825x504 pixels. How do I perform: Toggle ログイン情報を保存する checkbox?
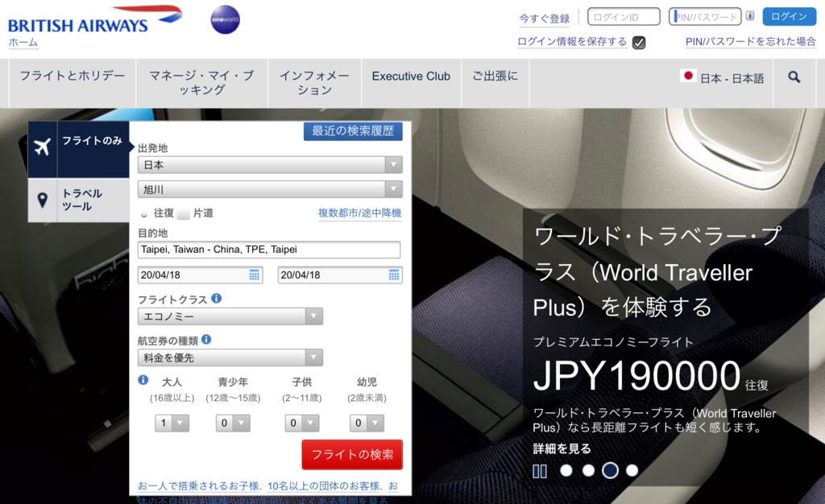point(639,43)
